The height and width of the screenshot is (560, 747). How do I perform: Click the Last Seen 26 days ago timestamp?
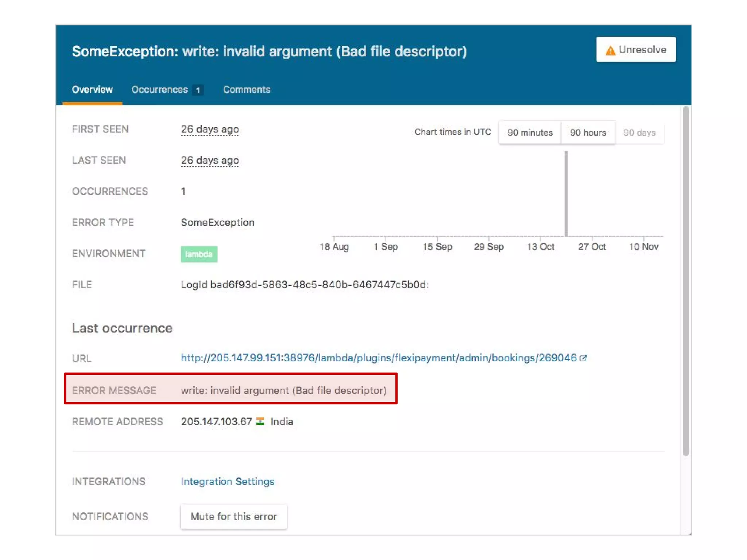pos(210,160)
